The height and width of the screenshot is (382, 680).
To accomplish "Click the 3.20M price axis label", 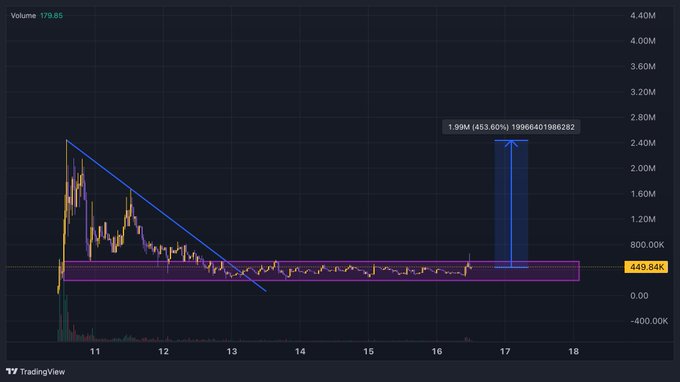I will pos(643,92).
